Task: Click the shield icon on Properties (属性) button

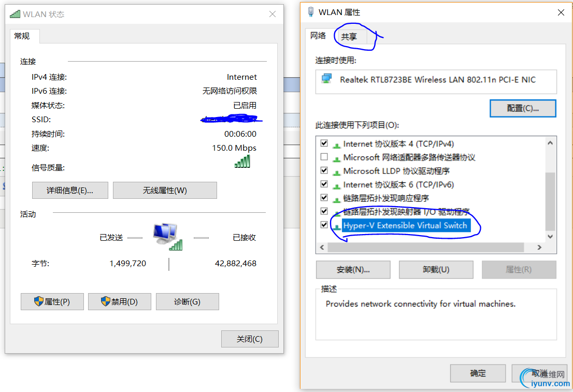Action: 39,301
